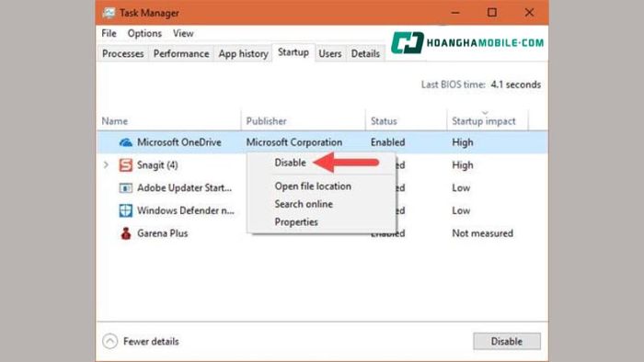Select the Adobe Updater Start... row

point(184,187)
